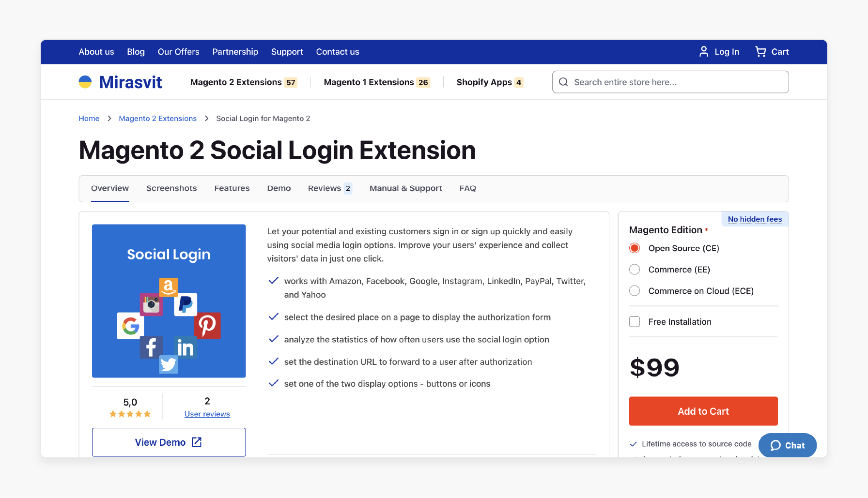Image resolution: width=868 pixels, height=498 pixels.
Task: Click the 5,0 rating value
Action: [x=130, y=402]
